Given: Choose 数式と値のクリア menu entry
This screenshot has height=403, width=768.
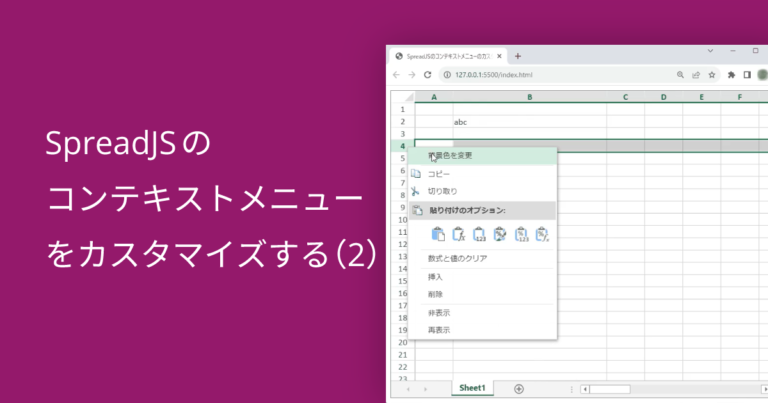Looking at the screenshot, I should pos(482,259).
